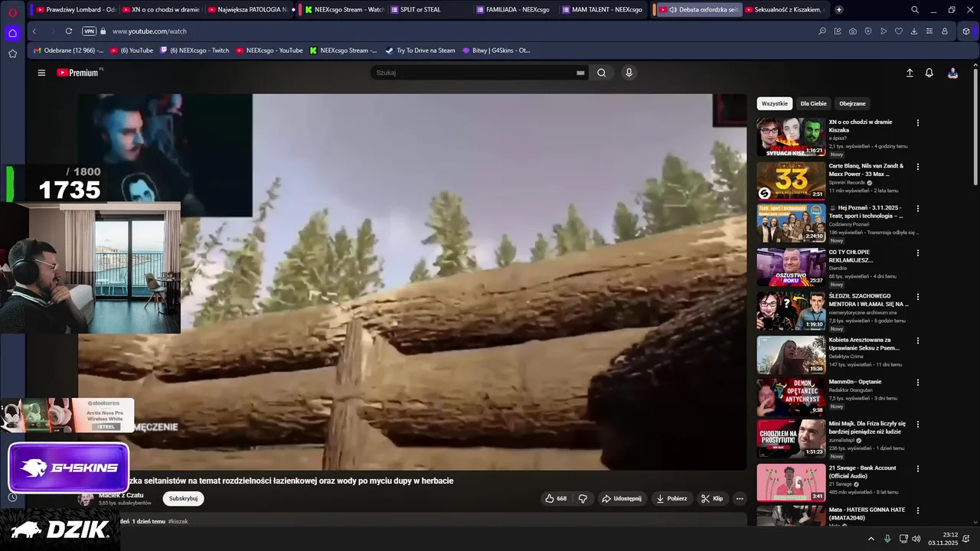Image resolution: width=980 pixels, height=551 pixels.
Task: Go back with the browser back arrow
Action: click(x=34, y=31)
